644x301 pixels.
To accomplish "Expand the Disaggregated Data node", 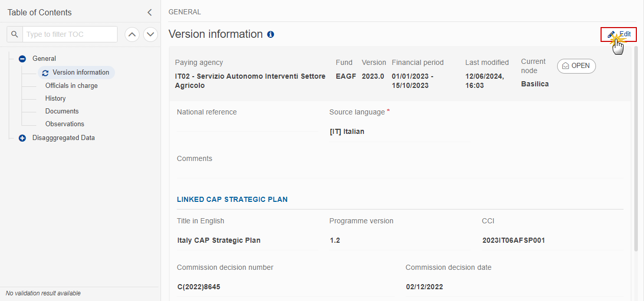I will (x=22, y=138).
